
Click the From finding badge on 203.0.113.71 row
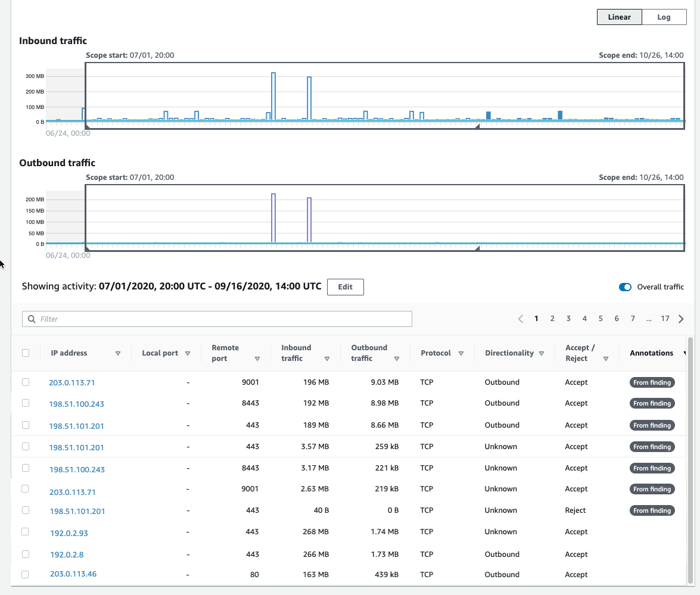tap(652, 382)
